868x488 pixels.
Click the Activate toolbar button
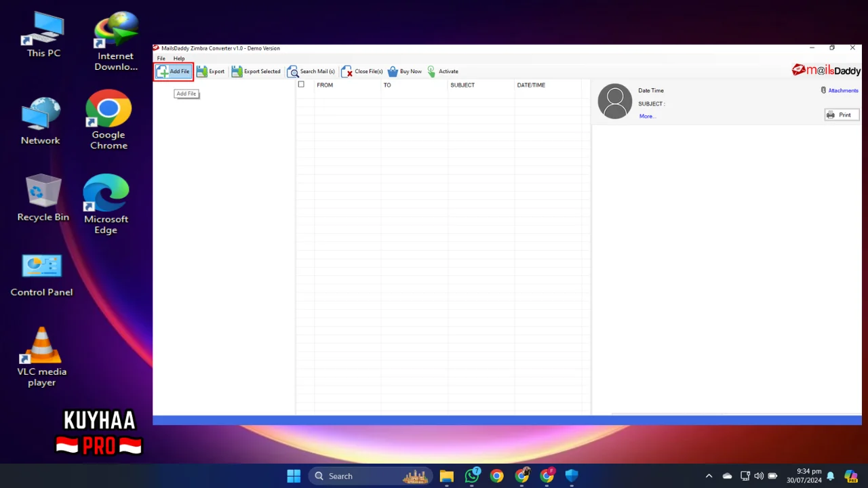(443, 71)
